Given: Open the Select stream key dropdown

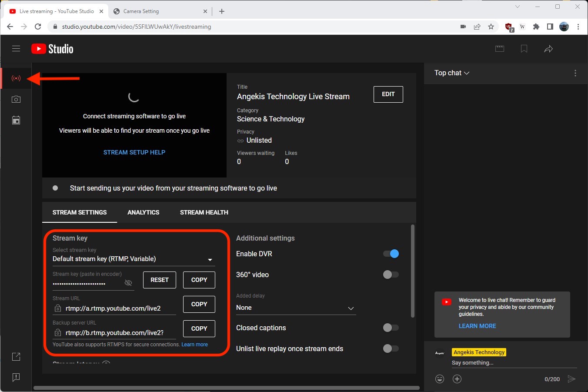Looking at the screenshot, I should coord(210,259).
